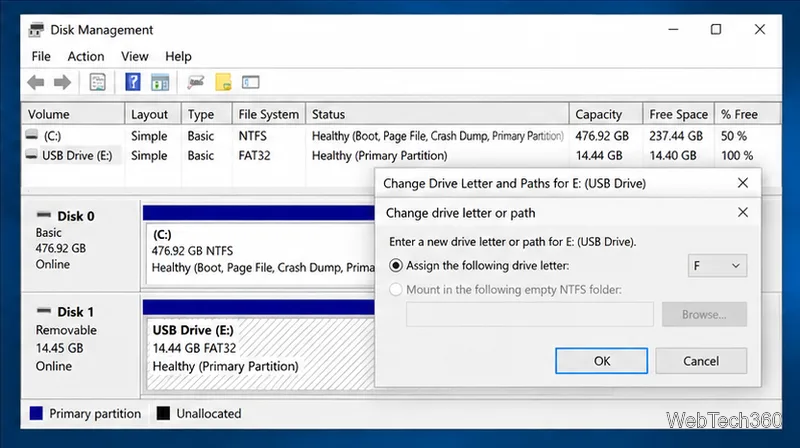Viewport: 800px width, 448px height.
Task: Open the drive letter F dropdown
Action: pos(717,265)
